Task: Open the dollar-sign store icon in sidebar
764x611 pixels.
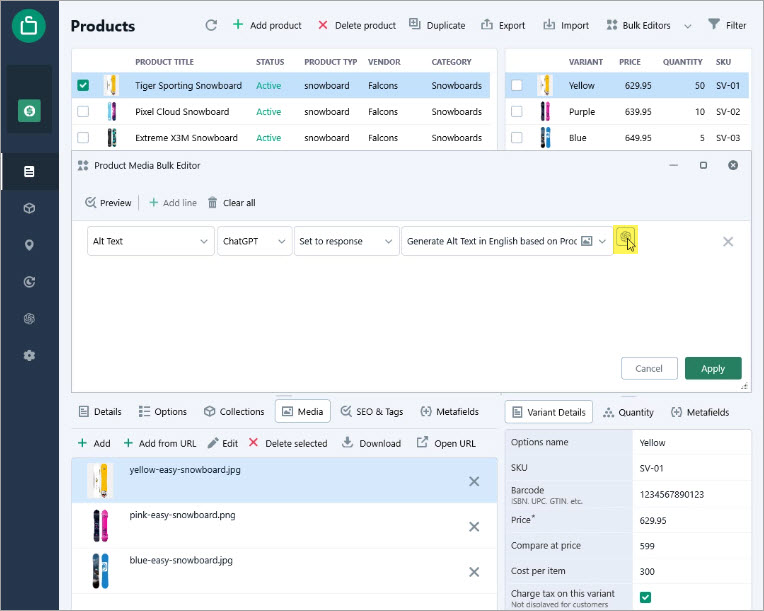Action: click(x=29, y=111)
